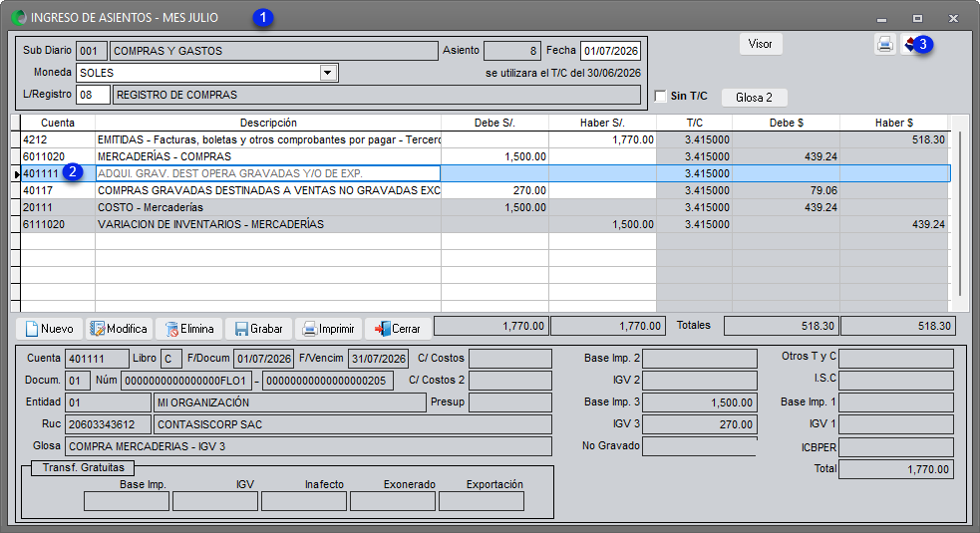Click the Exportación field in Transf. Gratuitas
980x533 pixels.
coord(482,501)
